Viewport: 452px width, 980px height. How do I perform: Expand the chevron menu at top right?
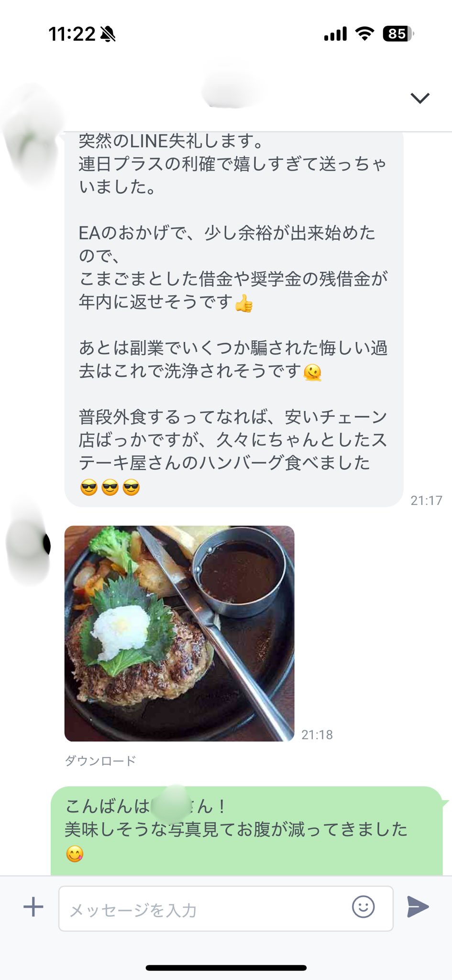coord(420,98)
